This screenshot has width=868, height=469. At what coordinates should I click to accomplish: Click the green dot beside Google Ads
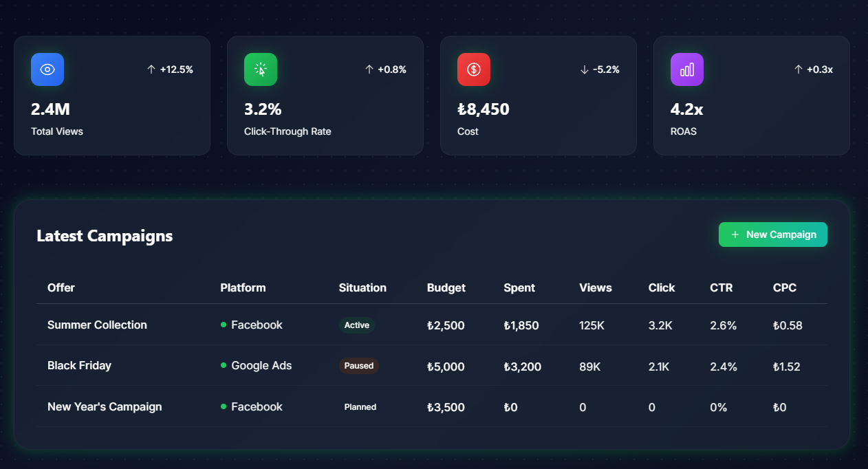tap(224, 366)
